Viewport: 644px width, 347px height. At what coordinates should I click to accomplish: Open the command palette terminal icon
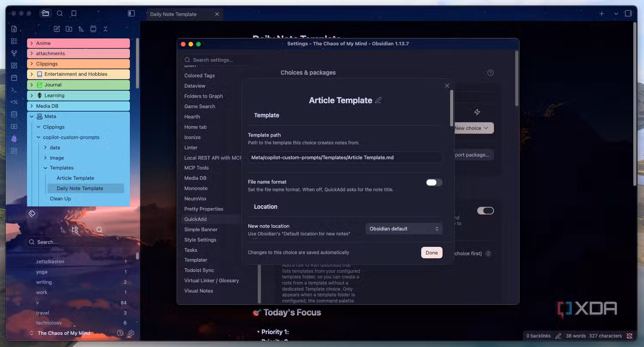coord(14,90)
